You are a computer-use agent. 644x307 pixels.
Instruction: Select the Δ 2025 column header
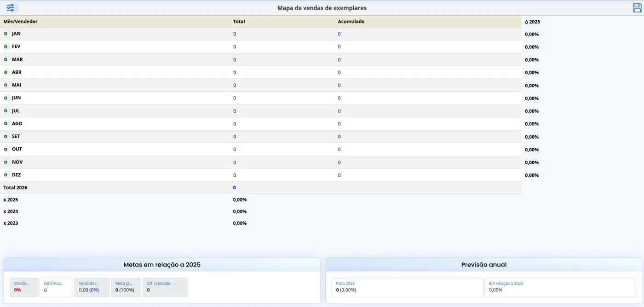tap(532, 22)
